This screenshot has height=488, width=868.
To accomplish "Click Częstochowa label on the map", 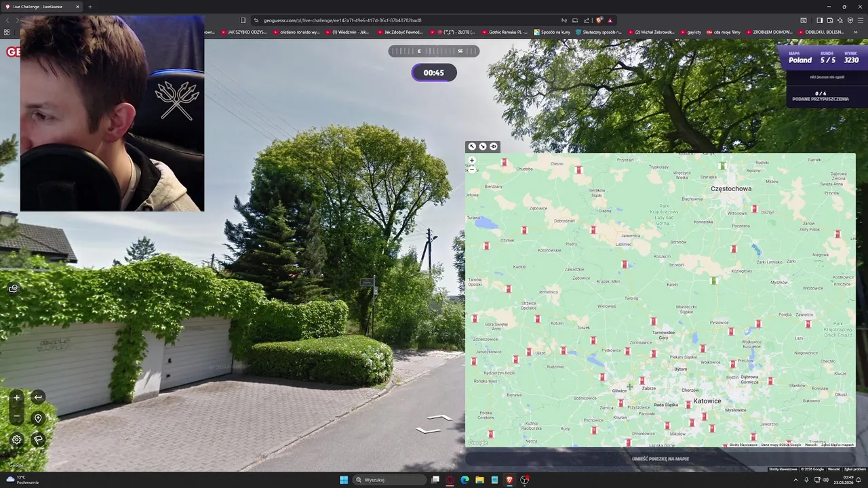I will coord(731,188).
